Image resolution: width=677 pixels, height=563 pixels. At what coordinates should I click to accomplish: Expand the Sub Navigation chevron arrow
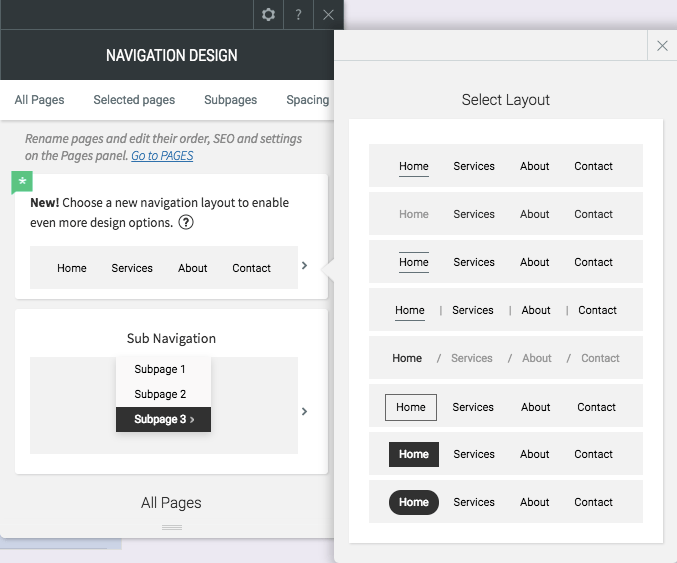point(304,411)
